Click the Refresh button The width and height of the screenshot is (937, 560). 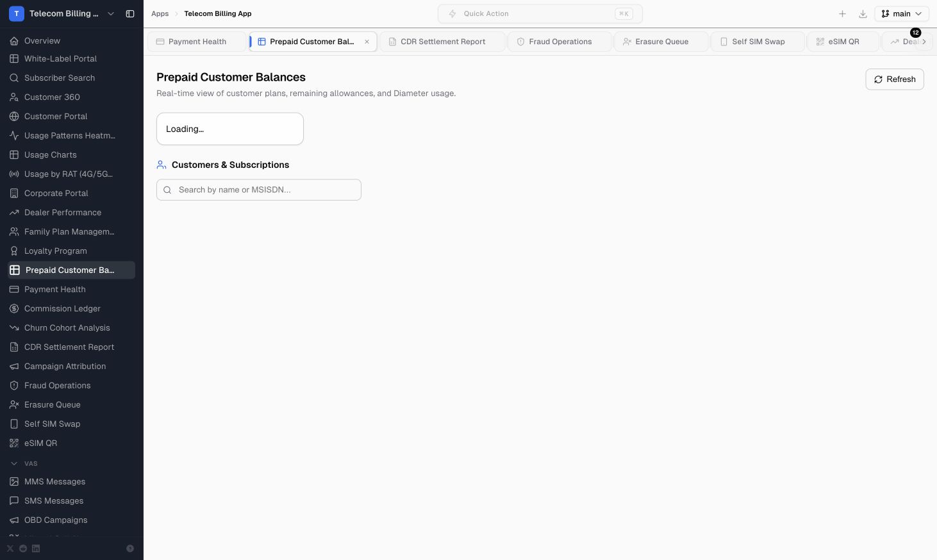pyautogui.click(x=895, y=79)
